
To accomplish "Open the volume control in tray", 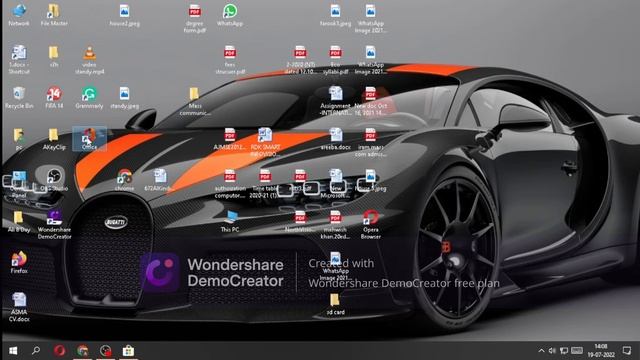I will pos(552,351).
